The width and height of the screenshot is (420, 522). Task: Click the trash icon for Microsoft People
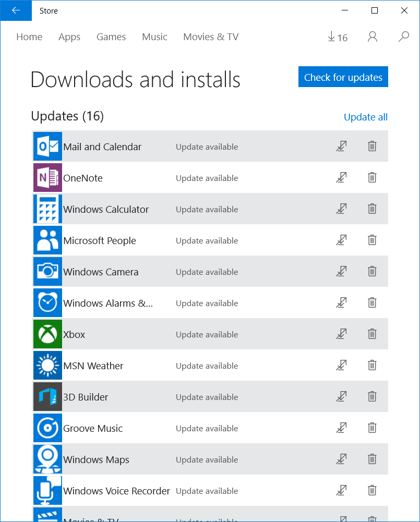point(372,240)
